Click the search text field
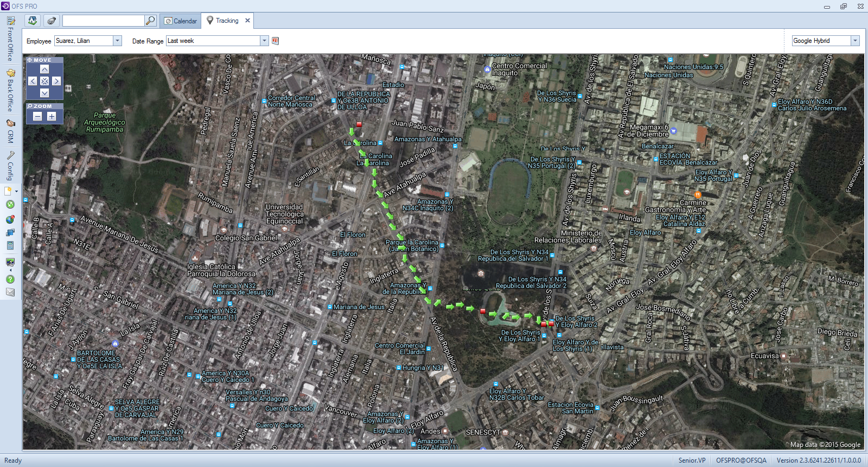 pyautogui.click(x=103, y=21)
